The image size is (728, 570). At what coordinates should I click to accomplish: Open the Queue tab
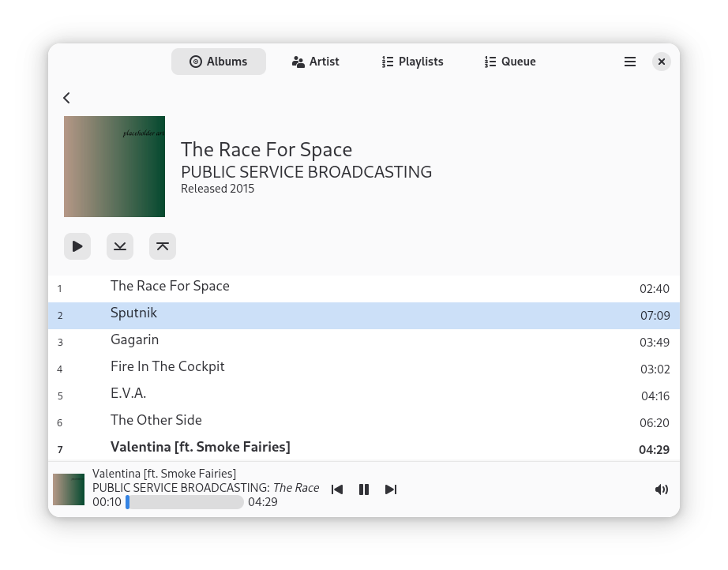tap(510, 62)
